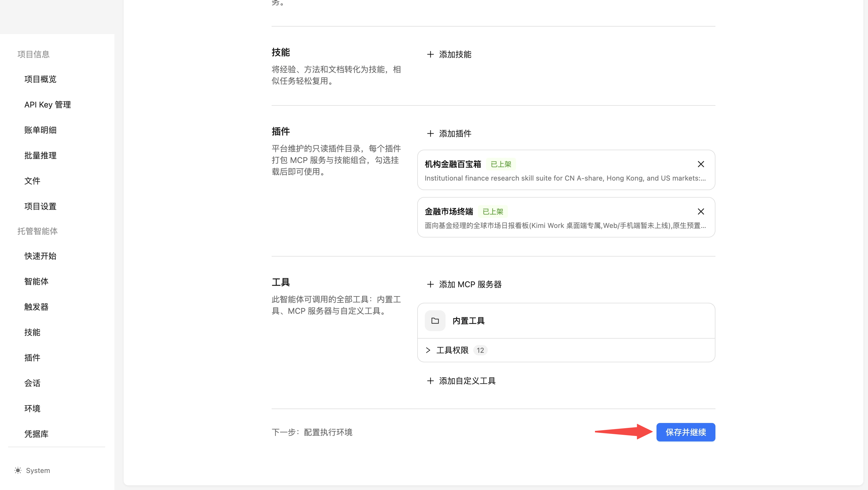Screen dimensions: 868x490
Task: Click the 内置工具 label
Action: 468,320
